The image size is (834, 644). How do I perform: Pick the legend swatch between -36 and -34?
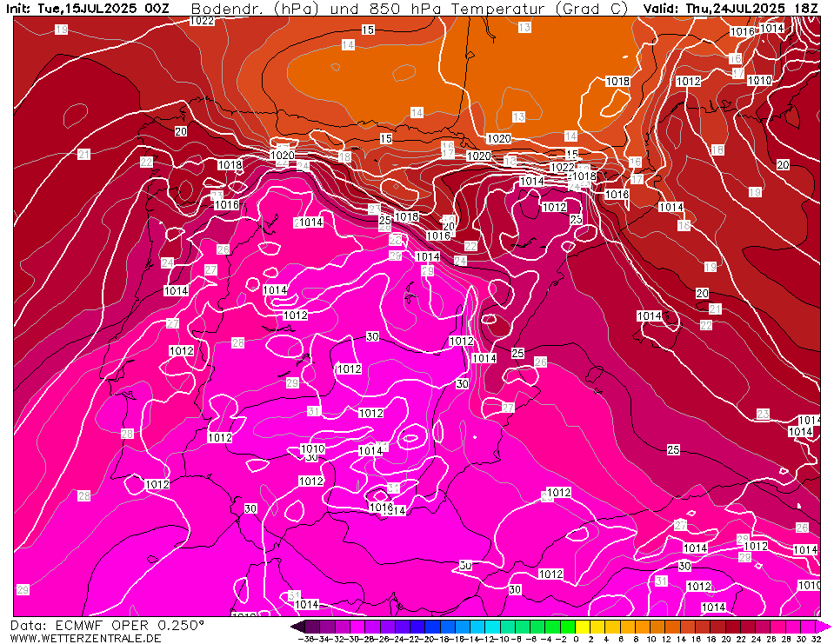312,627
